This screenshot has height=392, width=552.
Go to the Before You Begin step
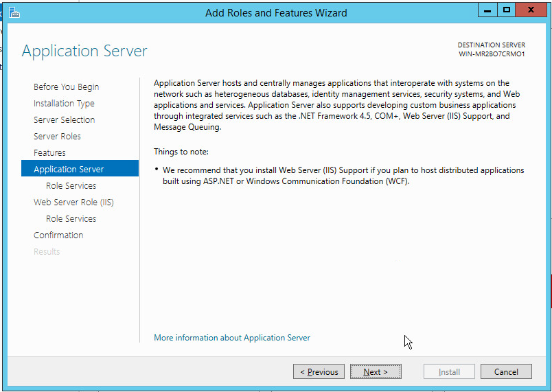[66, 87]
